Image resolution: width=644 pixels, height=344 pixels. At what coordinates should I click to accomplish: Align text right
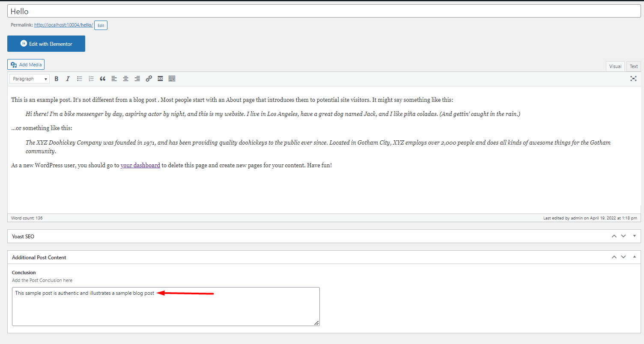[x=137, y=78]
